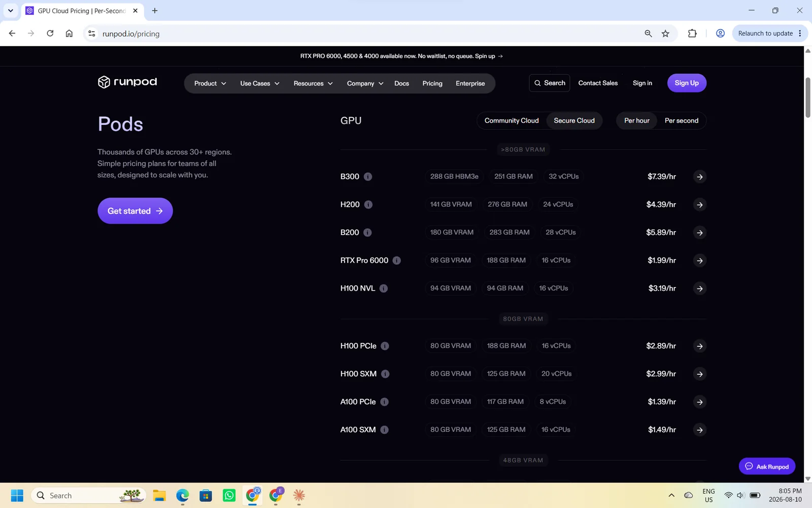
Task: Open the Sign in link
Action: (642, 83)
